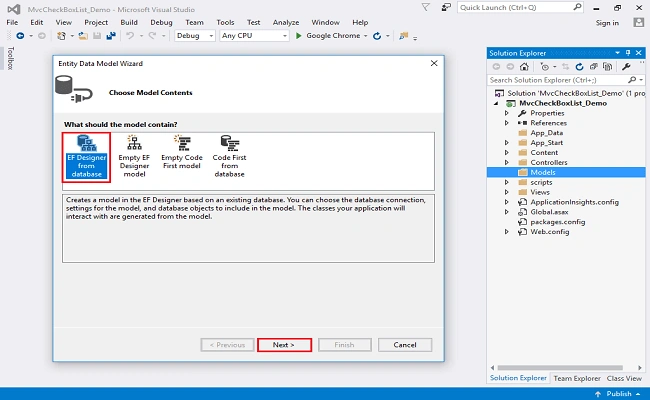Expand the Views folder
The height and width of the screenshot is (400, 650).
507,192
